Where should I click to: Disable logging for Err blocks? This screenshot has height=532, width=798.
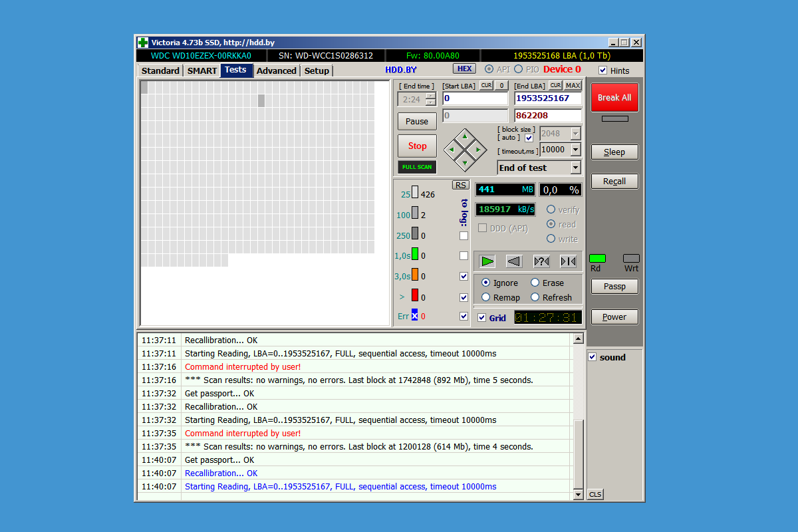(464, 316)
